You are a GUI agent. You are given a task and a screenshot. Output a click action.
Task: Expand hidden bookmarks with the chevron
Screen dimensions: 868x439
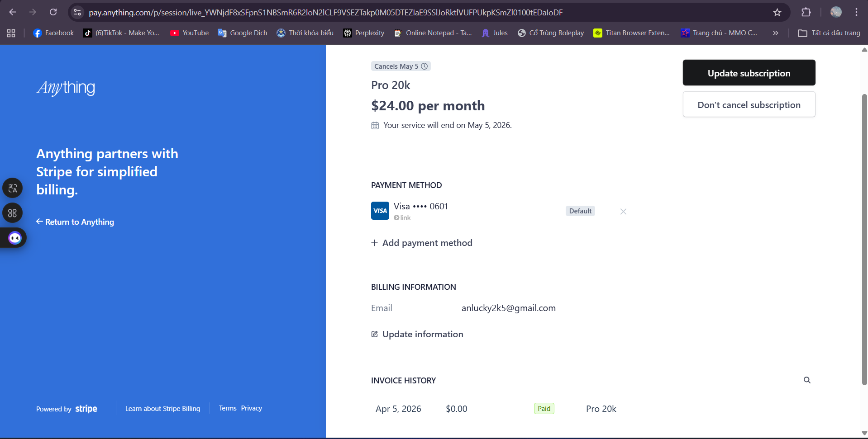pyautogui.click(x=775, y=33)
